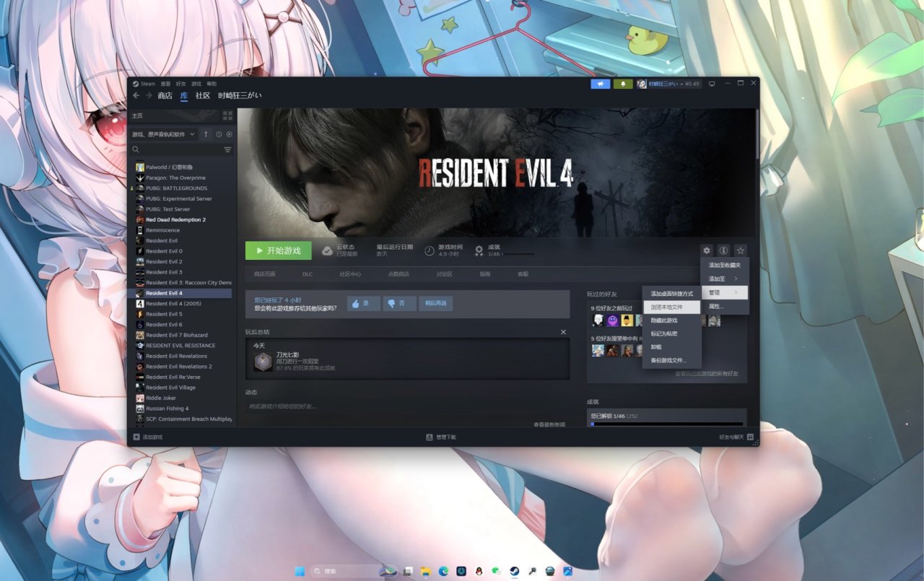Open 属性... from the gear menu
Image resolution: width=924 pixels, height=581 pixels.
tap(725, 307)
